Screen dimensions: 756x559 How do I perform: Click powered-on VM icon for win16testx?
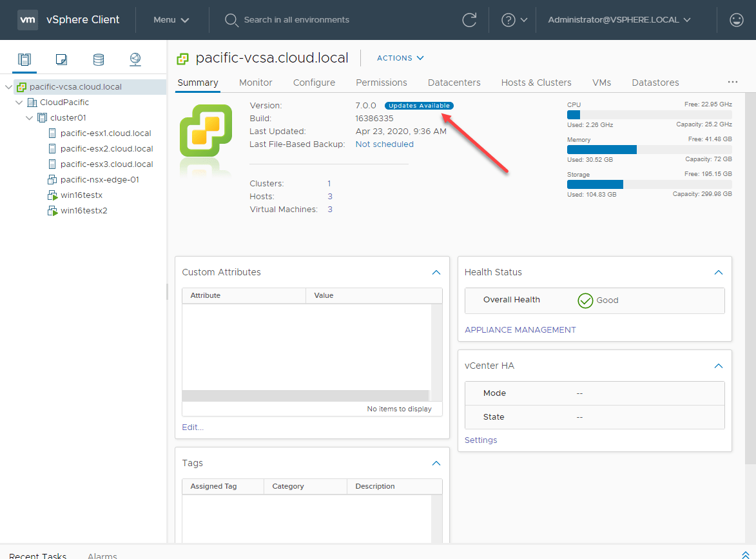53,195
